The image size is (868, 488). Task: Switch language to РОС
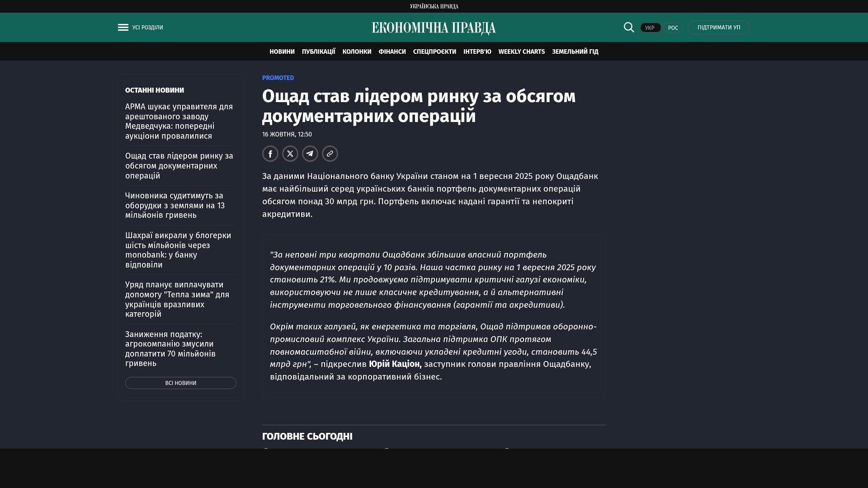[x=673, y=28]
